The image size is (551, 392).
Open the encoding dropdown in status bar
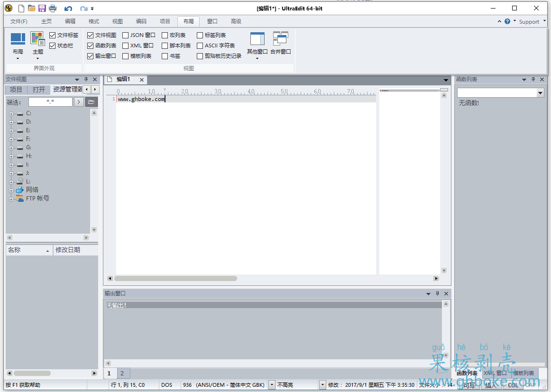click(x=272, y=385)
